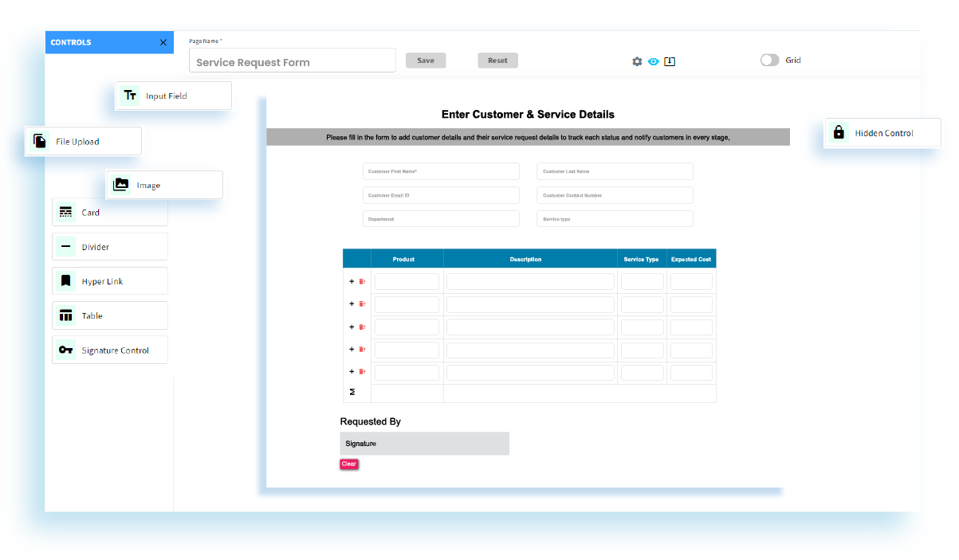Click the download icon in the toolbar

tap(670, 61)
